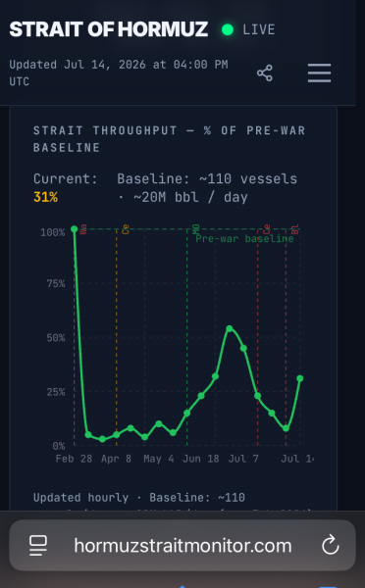Open the hamburger menu
The image size is (365, 588).
pos(319,73)
